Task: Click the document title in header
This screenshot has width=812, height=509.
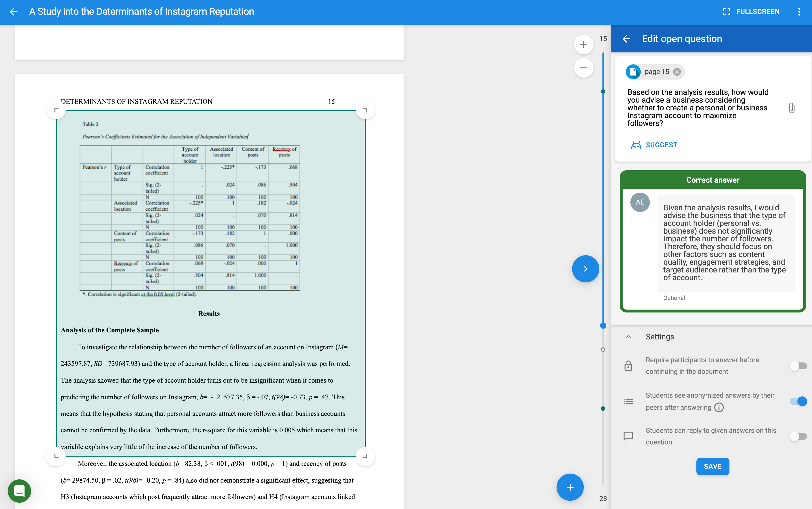Action: (142, 12)
